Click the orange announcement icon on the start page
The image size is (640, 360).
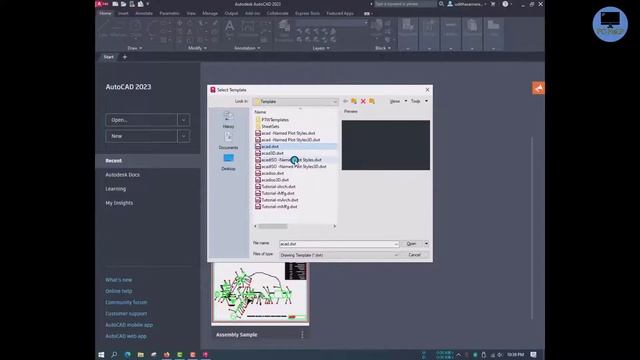point(538,88)
